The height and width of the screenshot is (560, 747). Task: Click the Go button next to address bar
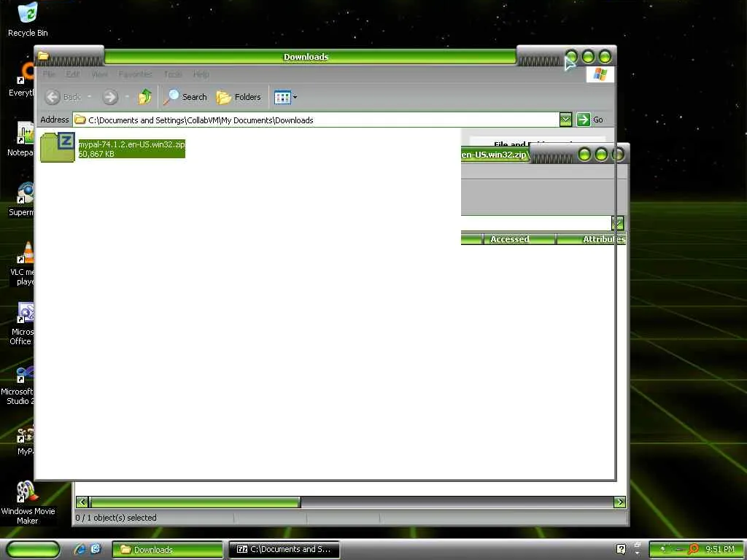coord(589,120)
